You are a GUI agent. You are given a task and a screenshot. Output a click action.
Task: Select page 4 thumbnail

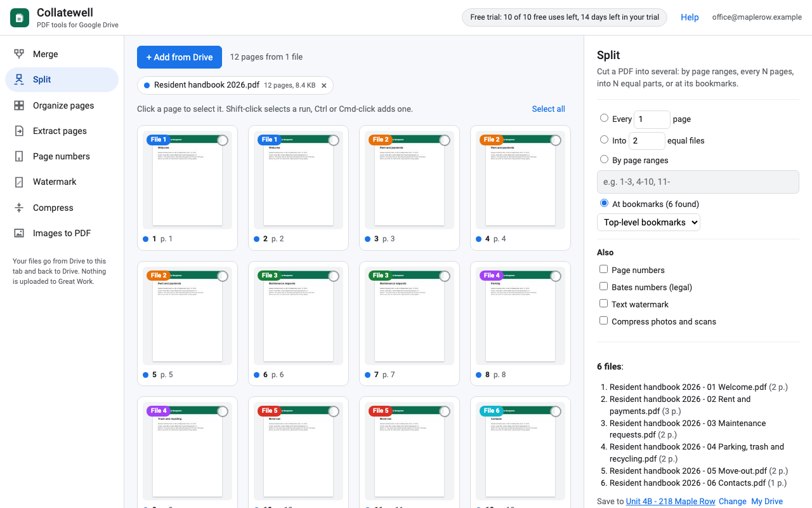pos(520,188)
